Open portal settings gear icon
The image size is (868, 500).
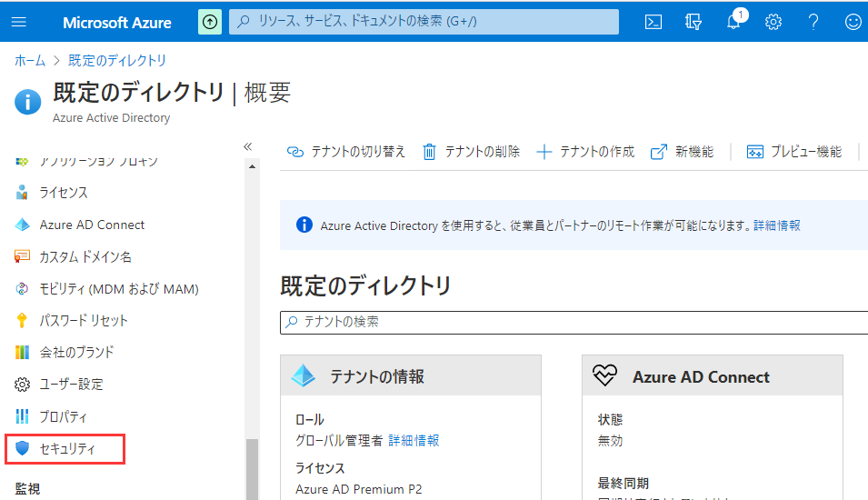click(773, 23)
